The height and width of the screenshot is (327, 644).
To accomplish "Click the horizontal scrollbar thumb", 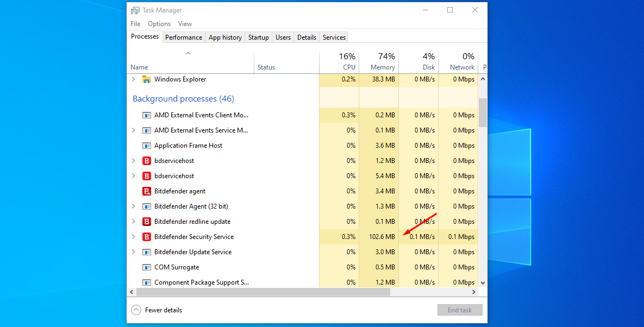I will point(263,292).
